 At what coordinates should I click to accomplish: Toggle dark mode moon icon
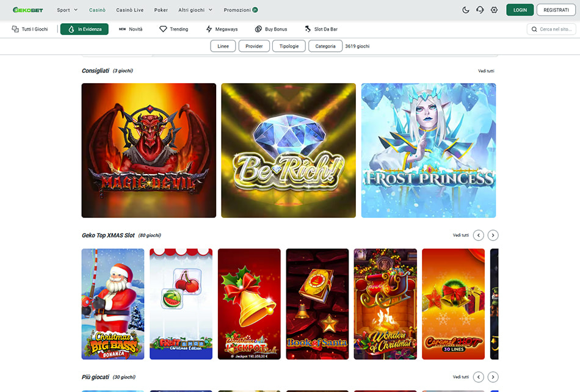point(466,10)
